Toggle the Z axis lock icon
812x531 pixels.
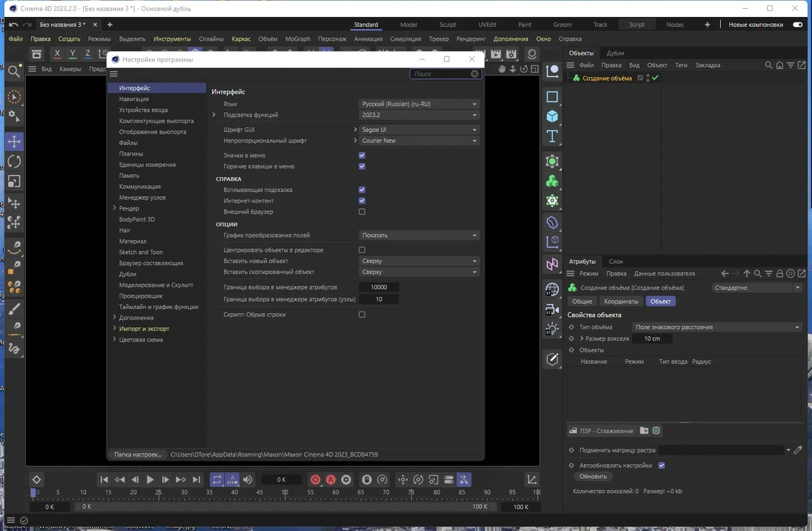(x=88, y=53)
